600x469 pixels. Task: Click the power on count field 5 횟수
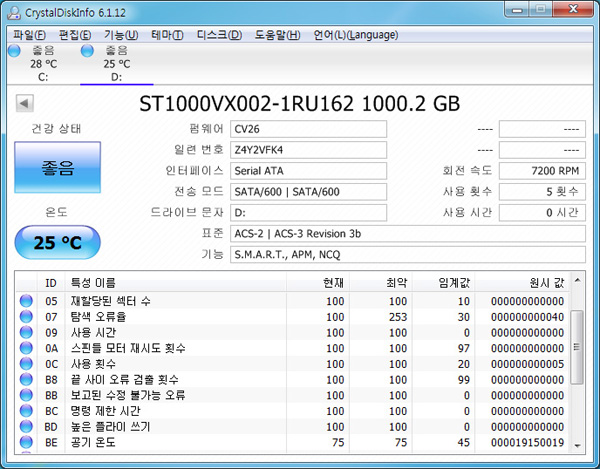[542, 192]
